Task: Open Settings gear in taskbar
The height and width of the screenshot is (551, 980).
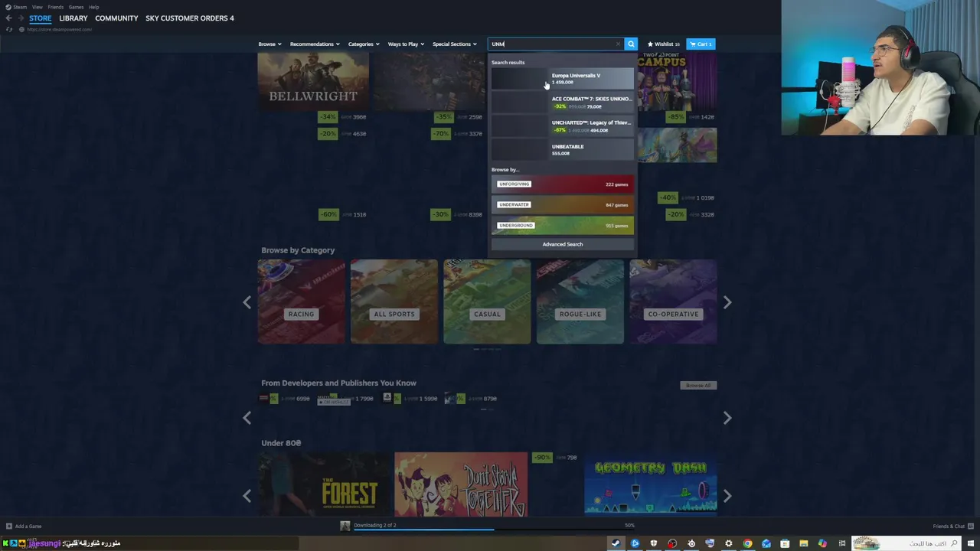Action: pos(728,543)
